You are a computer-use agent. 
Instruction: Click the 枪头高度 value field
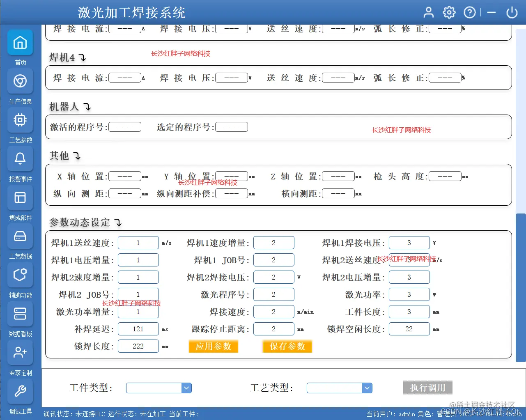coord(445,176)
